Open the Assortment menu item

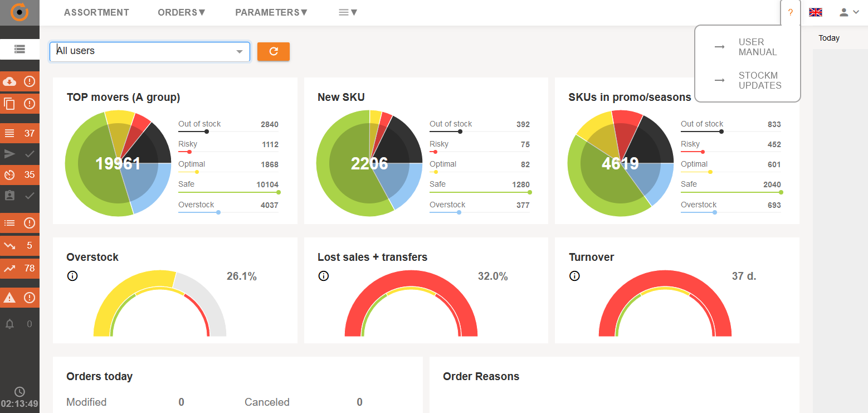point(96,12)
